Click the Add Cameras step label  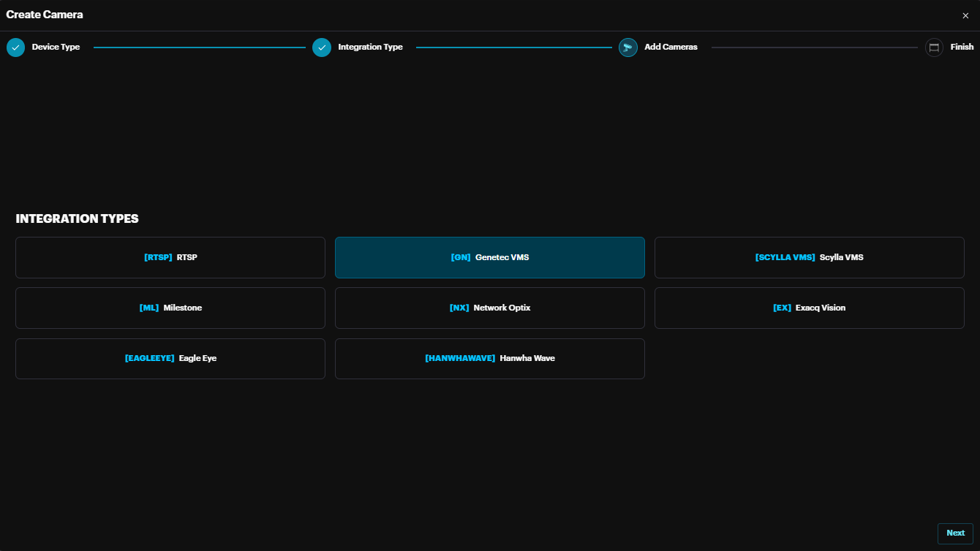[x=671, y=47]
